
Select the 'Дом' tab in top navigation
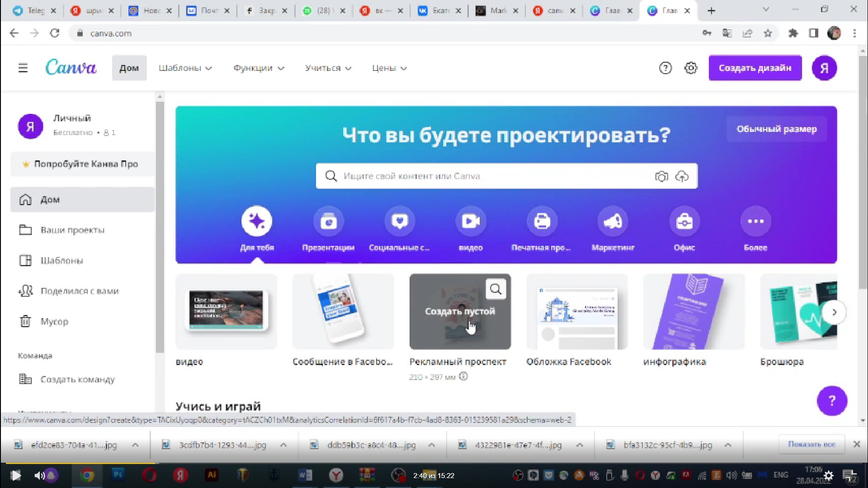click(129, 68)
